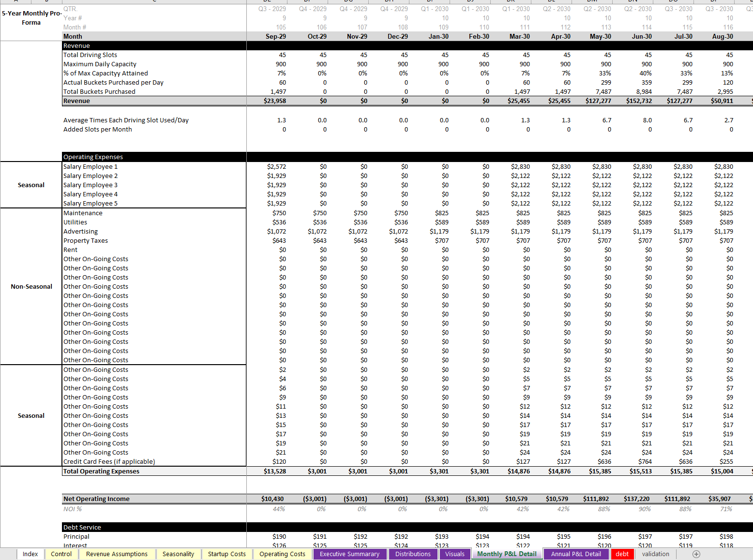Image resolution: width=753 pixels, height=560 pixels.
Task: Click the Salary Employee 5 label
Action: (x=90, y=203)
